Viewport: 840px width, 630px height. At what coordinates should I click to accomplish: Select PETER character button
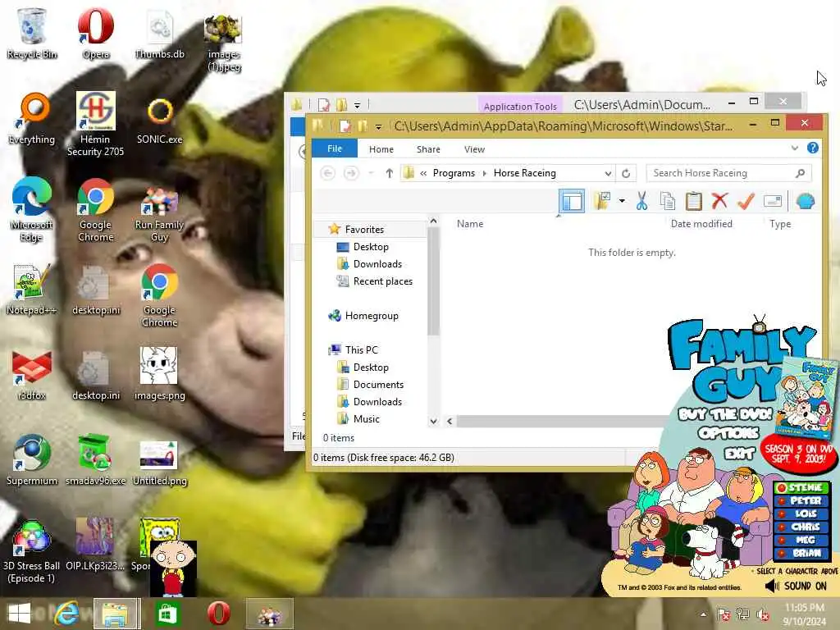tap(801, 501)
